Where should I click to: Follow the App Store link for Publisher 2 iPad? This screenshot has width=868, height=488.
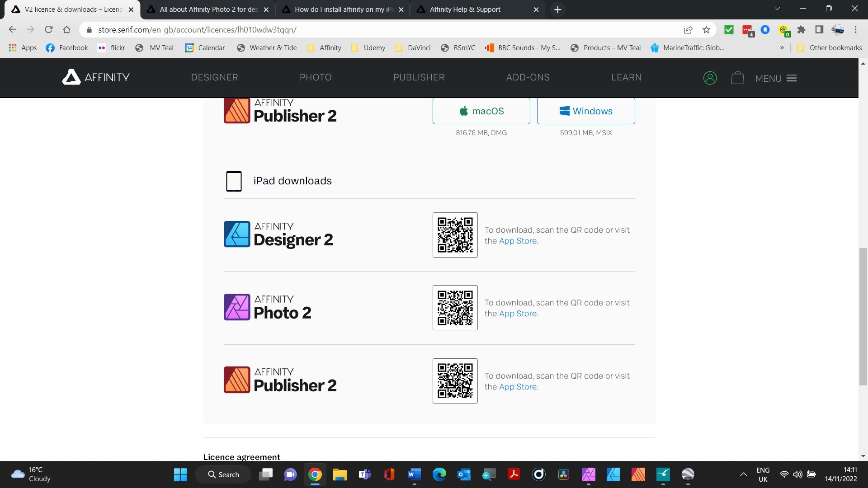pos(518,387)
